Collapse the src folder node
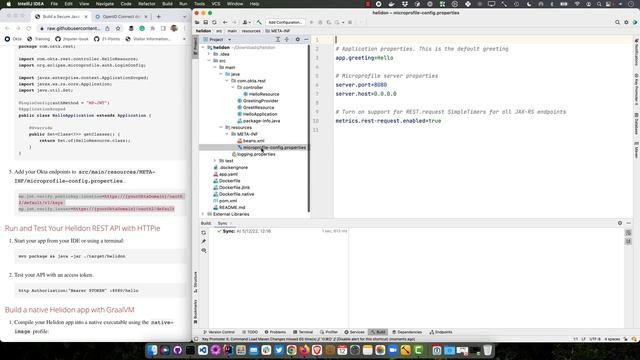640x360 pixels. pyautogui.click(x=209, y=61)
